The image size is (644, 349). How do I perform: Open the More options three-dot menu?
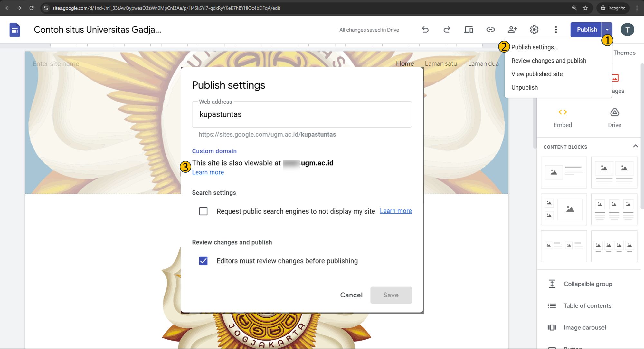point(556,30)
